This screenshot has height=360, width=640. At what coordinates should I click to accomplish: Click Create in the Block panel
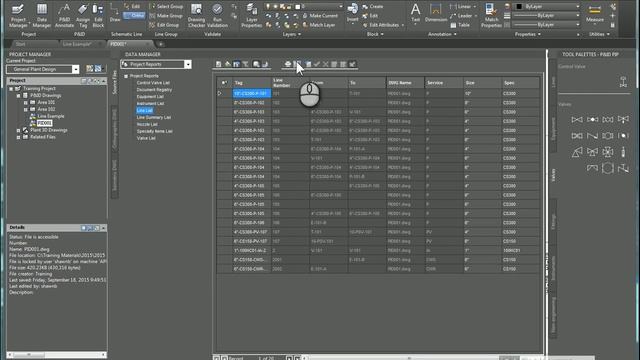click(373, 7)
